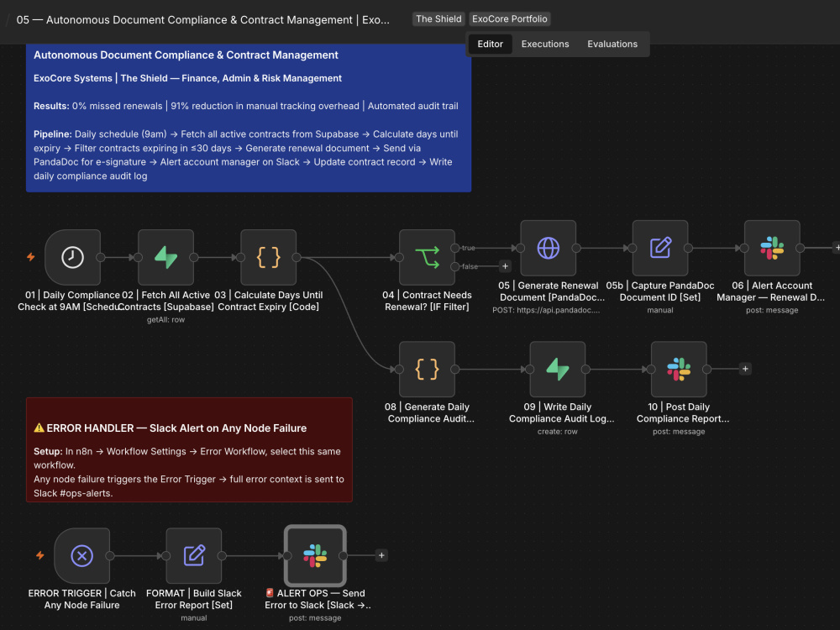Click the 'FORMAT | Build Slack Error Report [Set]' label
The height and width of the screenshot is (630, 840).
[194, 600]
